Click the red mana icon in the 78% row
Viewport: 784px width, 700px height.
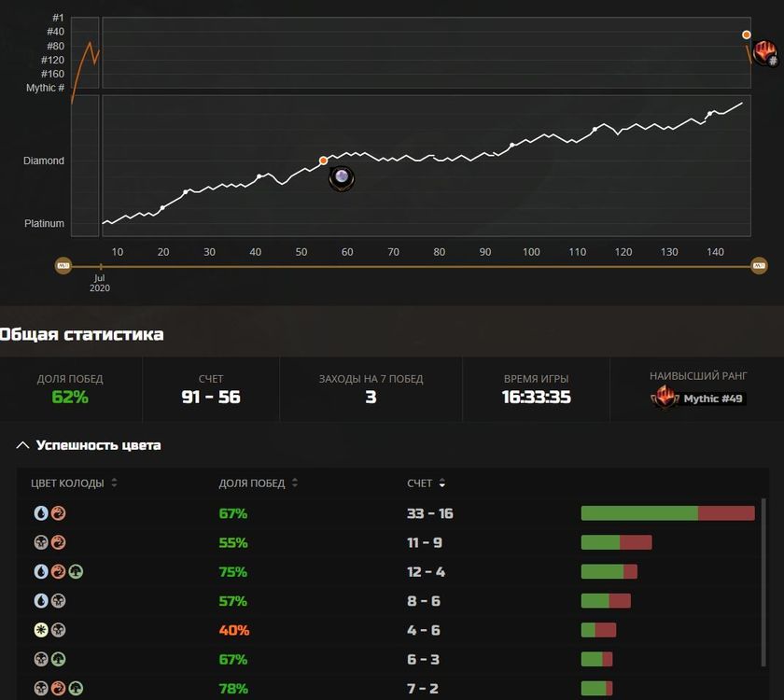(x=58, y=689)
